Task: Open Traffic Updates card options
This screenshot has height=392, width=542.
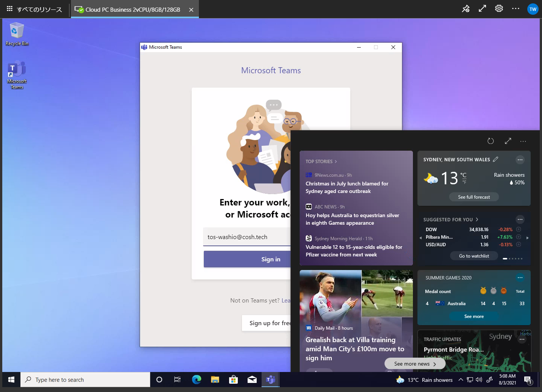Action: point(522,340)
